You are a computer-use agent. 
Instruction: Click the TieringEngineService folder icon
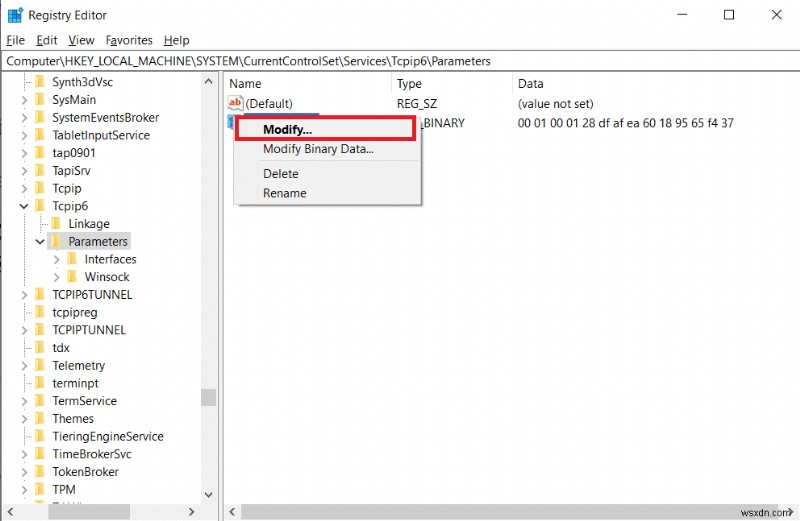pyautogui.click(x=40, y=436)
